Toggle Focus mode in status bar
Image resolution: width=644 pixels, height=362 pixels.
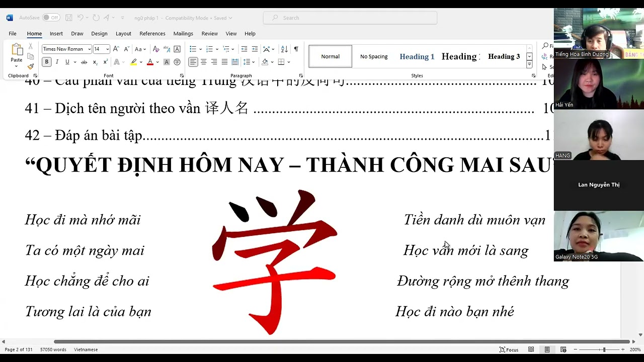coord(509,349)
